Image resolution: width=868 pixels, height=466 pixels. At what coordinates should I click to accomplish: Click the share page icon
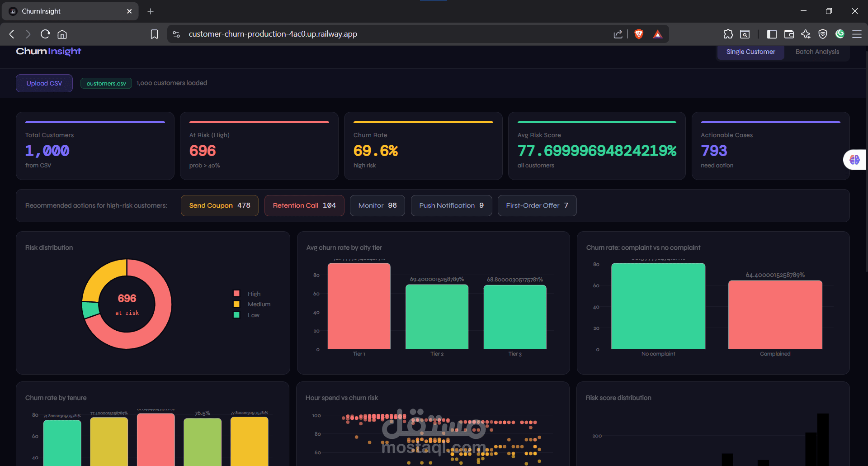[618, 34]
